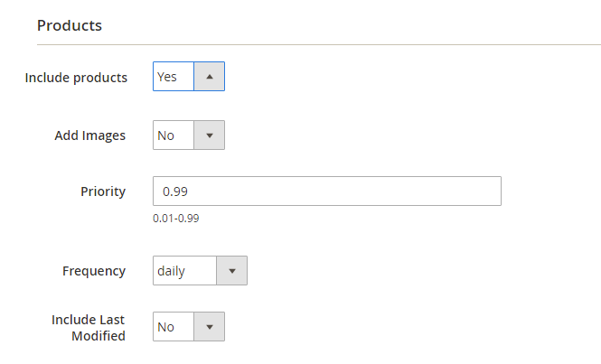The image size is (601, 364).
Task: Click the No value in Include Last Modified
Action: tap(166, 327)
